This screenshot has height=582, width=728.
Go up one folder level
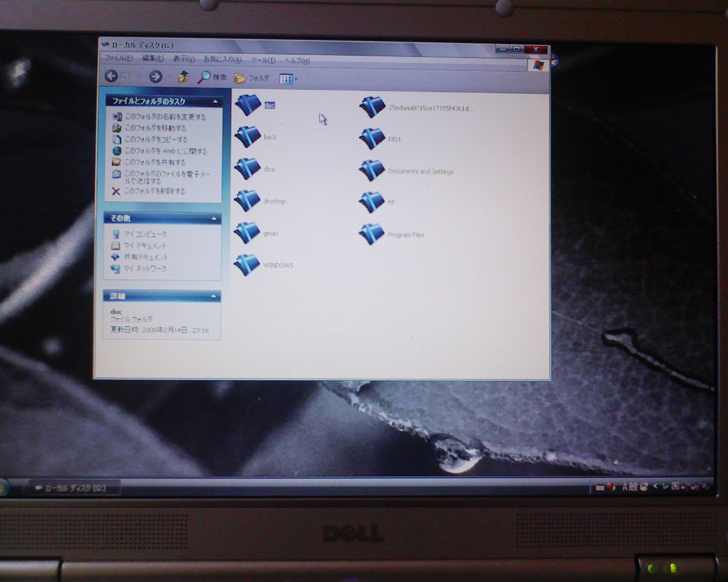(x=183, y=77)
